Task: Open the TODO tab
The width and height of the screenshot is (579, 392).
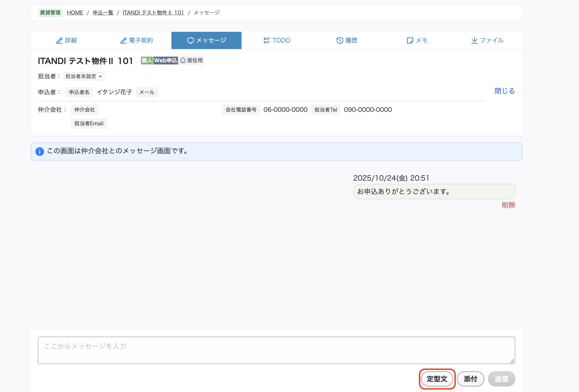Action: point(277,40)
